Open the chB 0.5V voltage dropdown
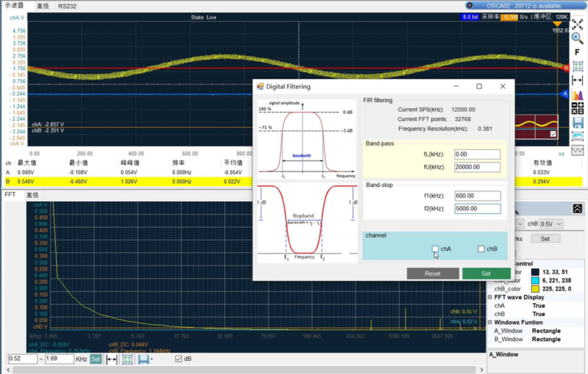 point(550,224)
